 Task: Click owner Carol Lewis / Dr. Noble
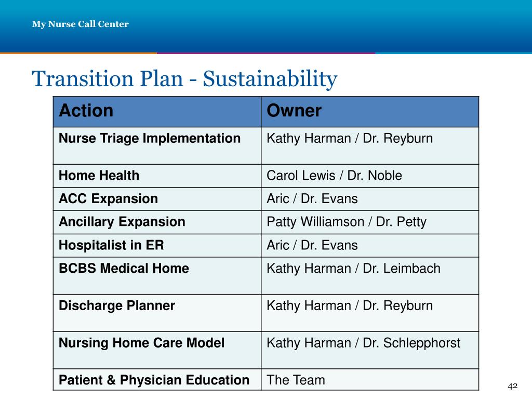(x=334, y=176)
